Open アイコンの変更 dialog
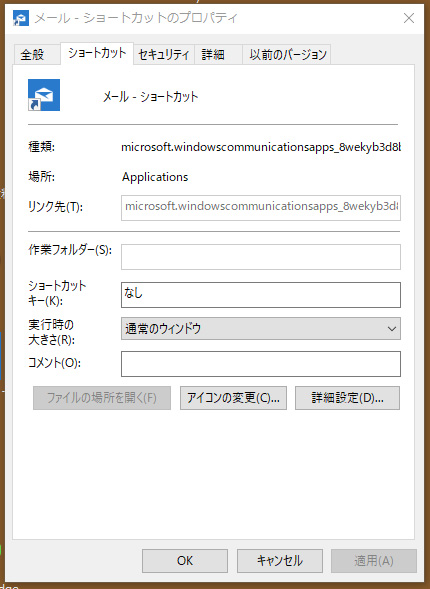This screenshot has height=589, width=430. [x=233, y=398]
